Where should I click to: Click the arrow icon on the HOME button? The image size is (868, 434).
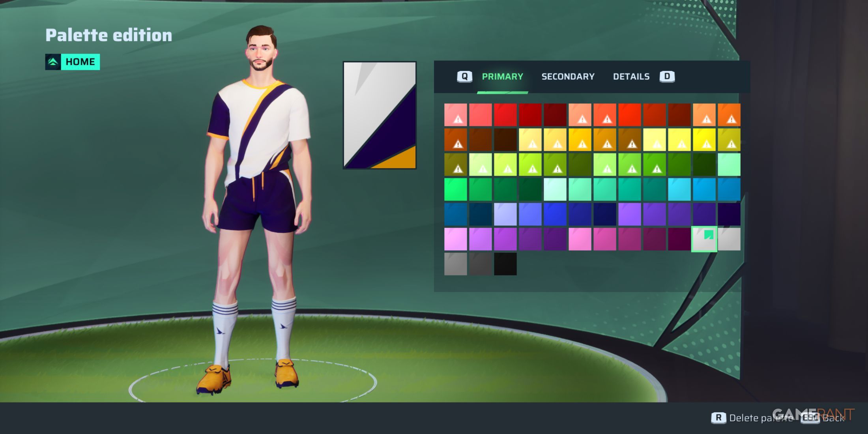pos(52,62)
